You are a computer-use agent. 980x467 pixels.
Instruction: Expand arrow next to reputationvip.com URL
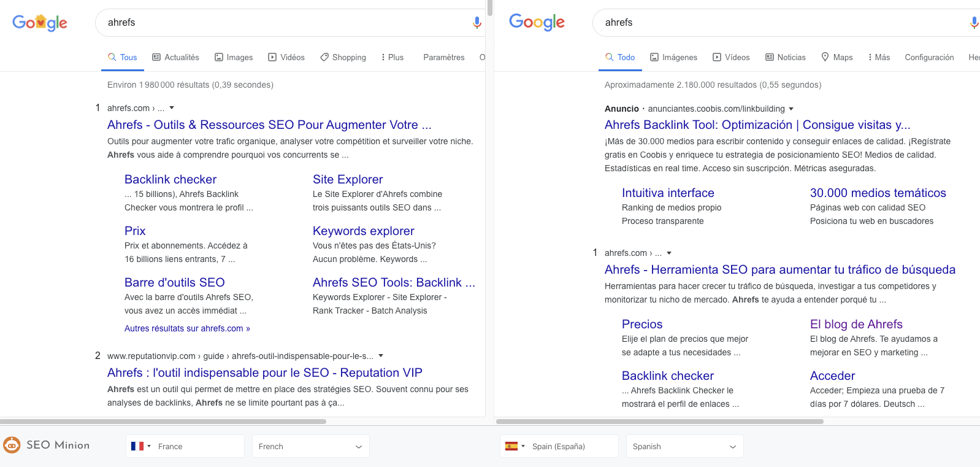tap(381, 356)
